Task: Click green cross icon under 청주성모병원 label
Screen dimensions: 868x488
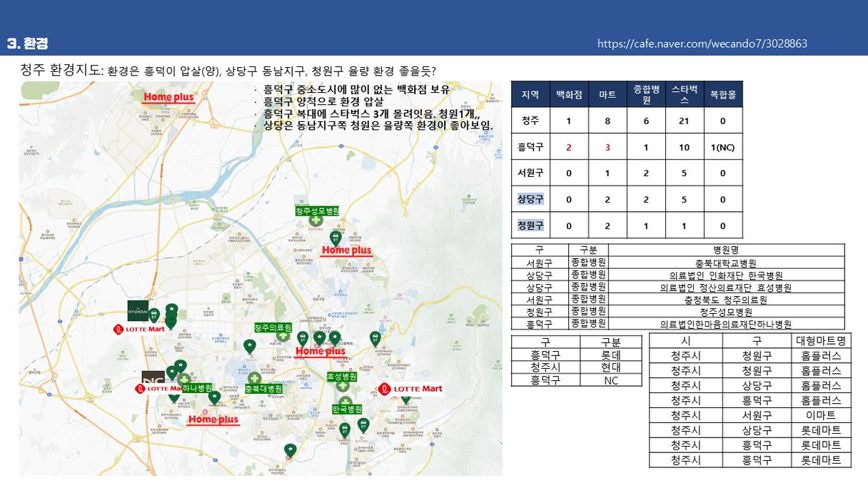Action: [316, 220]
